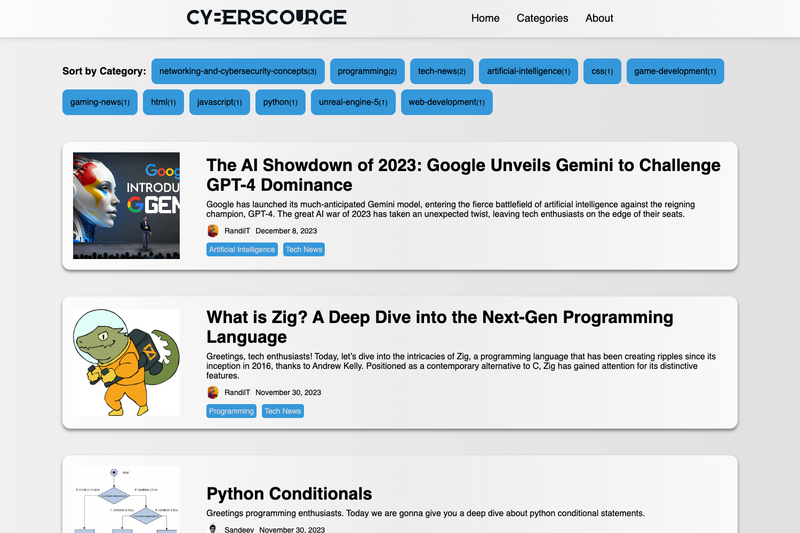Open the What is Zig article title
The width and height of the screenshot is (800, 533).
[440, 327]
